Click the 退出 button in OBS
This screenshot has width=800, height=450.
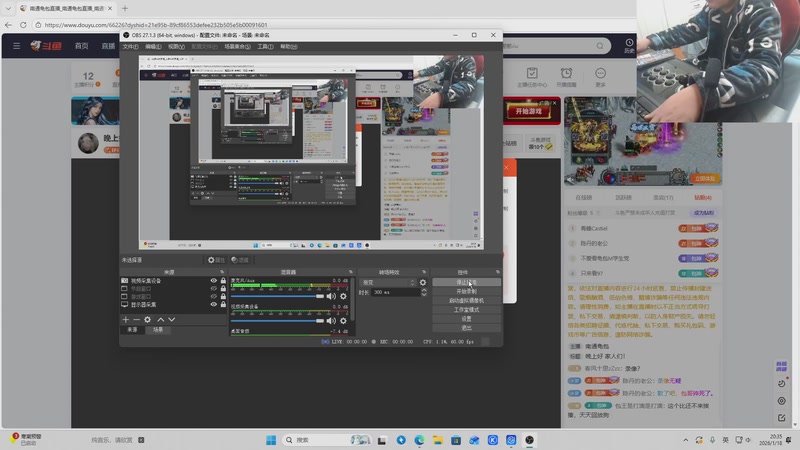pos(466,328)
